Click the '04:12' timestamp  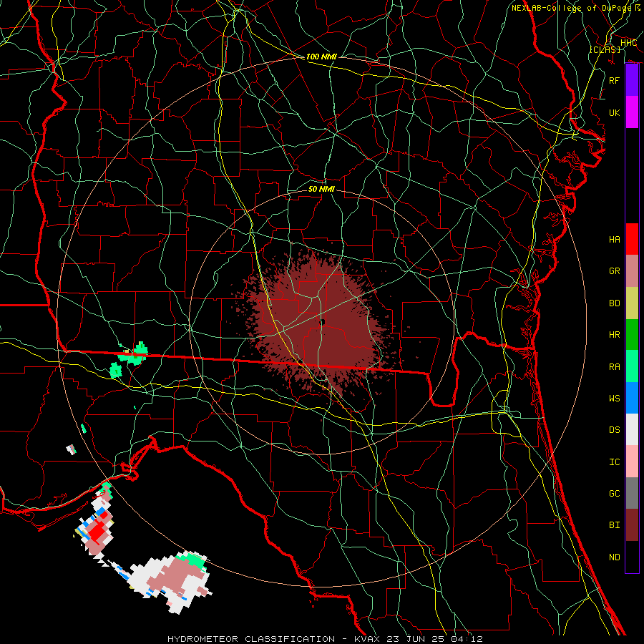[469, 639]
